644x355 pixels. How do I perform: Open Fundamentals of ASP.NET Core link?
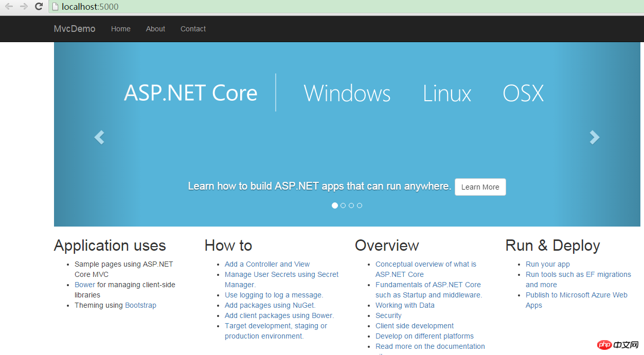[x=428, y=290]
